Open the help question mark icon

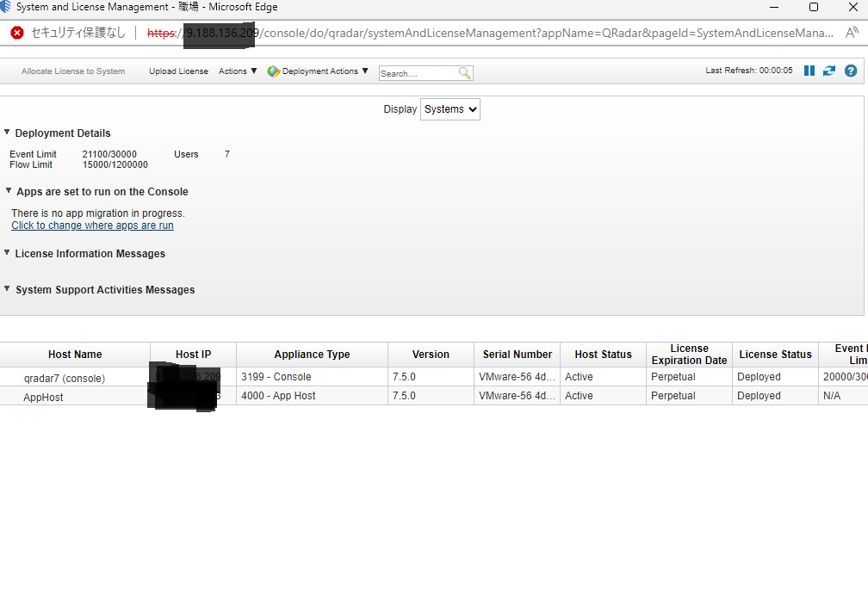851,71
